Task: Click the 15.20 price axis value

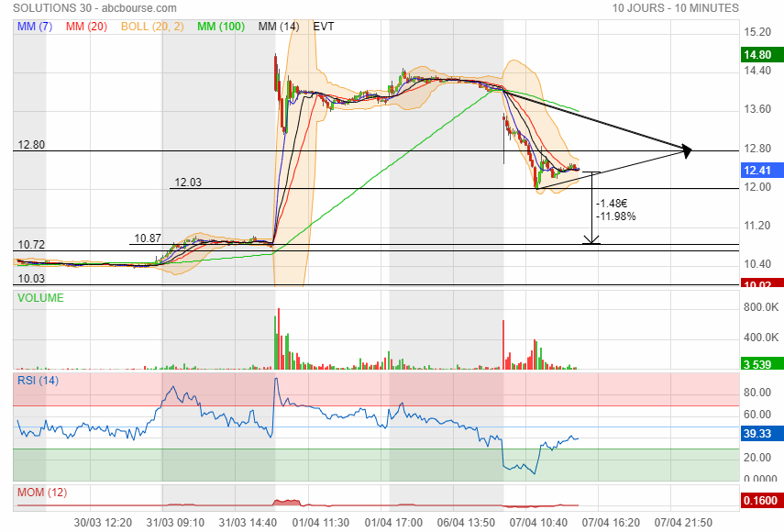Action: (x=757, y=32)
